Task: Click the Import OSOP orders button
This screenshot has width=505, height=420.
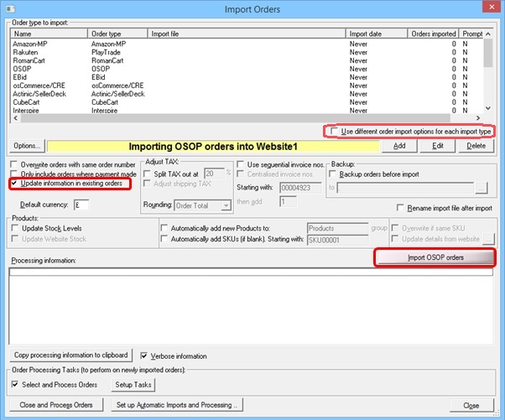Action: (x=435, y=257)
